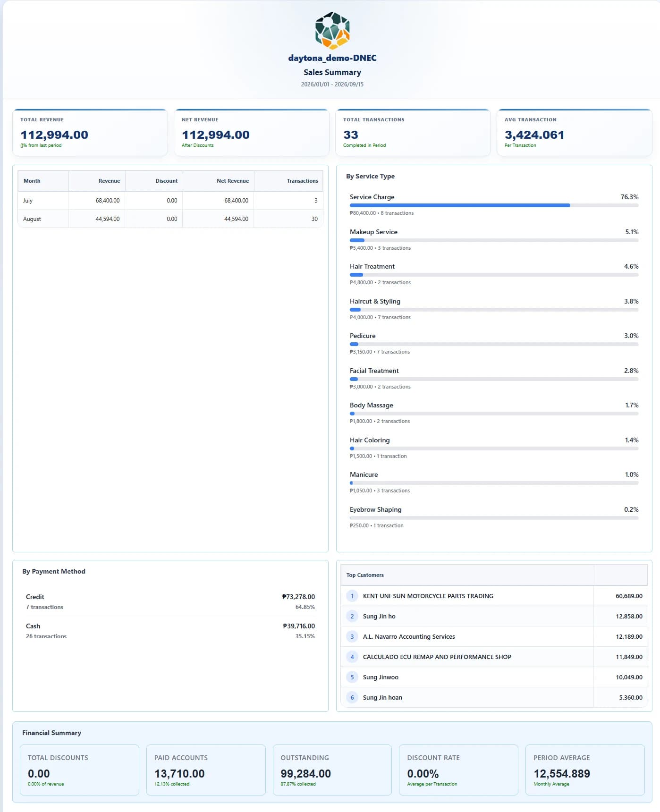This screenshot has width=660, height=812.
Task: Click the Month column header
Action: coord(43,181)
